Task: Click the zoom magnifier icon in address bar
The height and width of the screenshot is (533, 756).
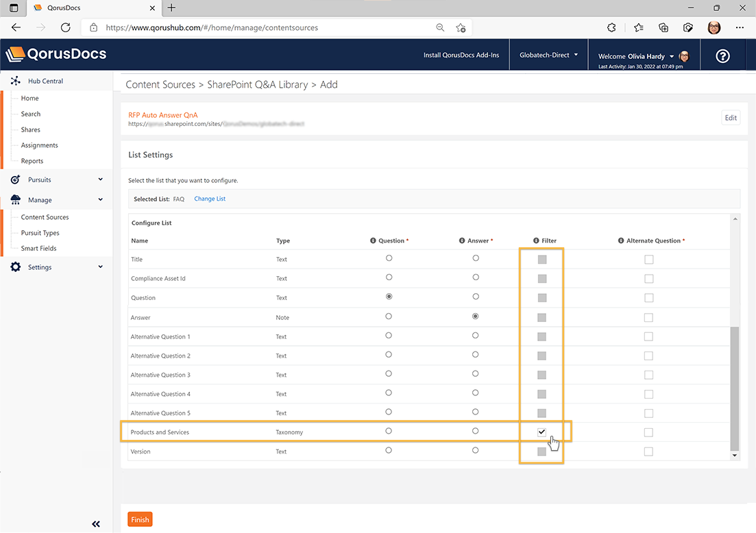Action: 440,27
